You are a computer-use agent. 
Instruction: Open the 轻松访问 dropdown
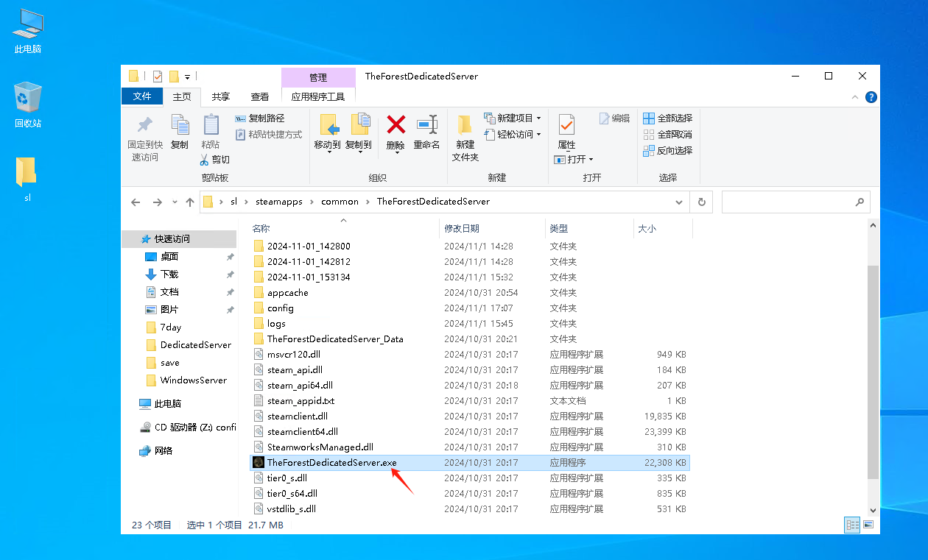click(x=513, y=135)
